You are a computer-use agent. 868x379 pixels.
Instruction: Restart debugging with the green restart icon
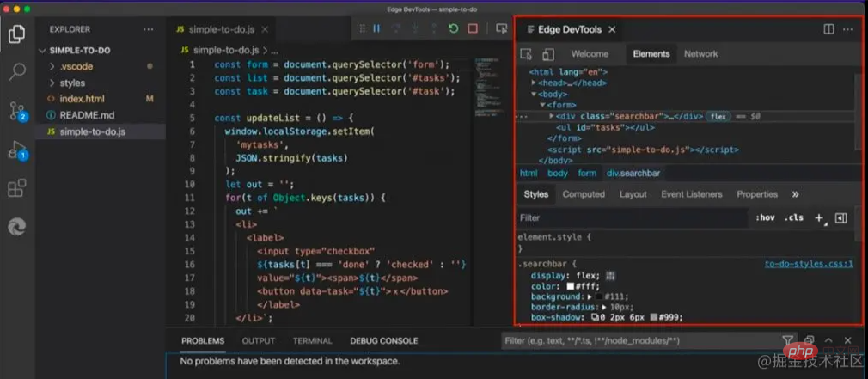click(453, 29)
